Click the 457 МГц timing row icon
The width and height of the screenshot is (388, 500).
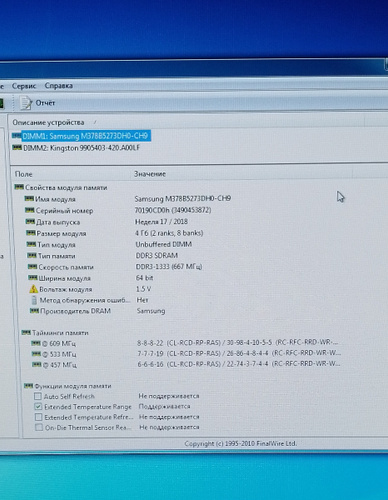pyautogui.click(x=37, y=364)
